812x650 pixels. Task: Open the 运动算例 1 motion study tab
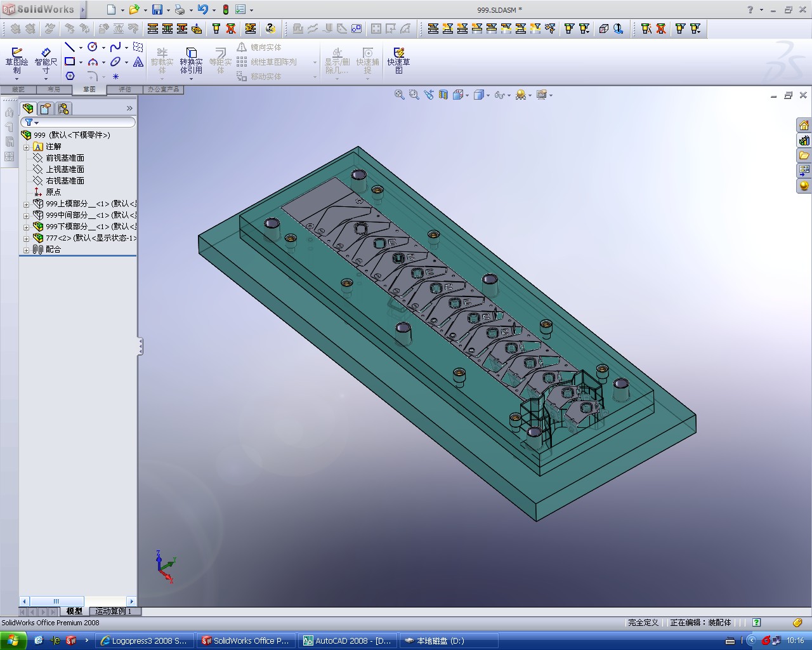114,611
